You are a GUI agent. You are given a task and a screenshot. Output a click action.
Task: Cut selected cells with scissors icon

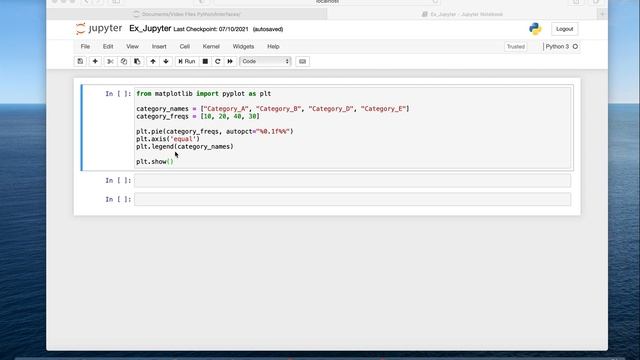[x=110, y=61]
